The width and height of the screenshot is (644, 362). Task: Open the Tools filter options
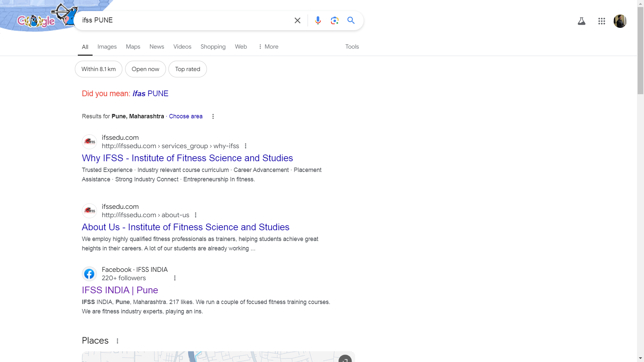[x=352, y=47]
